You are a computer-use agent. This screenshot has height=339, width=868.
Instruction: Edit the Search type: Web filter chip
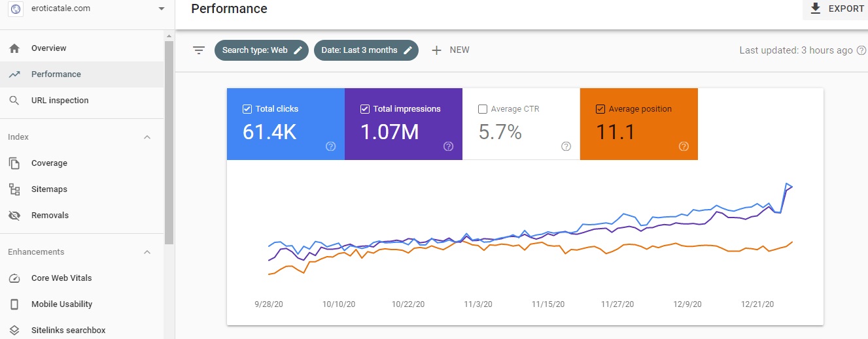[298, 50]
